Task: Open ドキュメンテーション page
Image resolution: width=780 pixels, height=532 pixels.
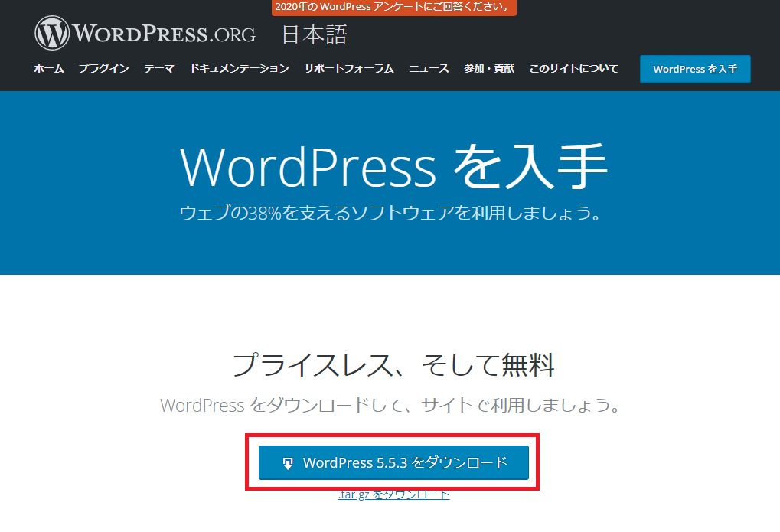Action: pos(240,69)
